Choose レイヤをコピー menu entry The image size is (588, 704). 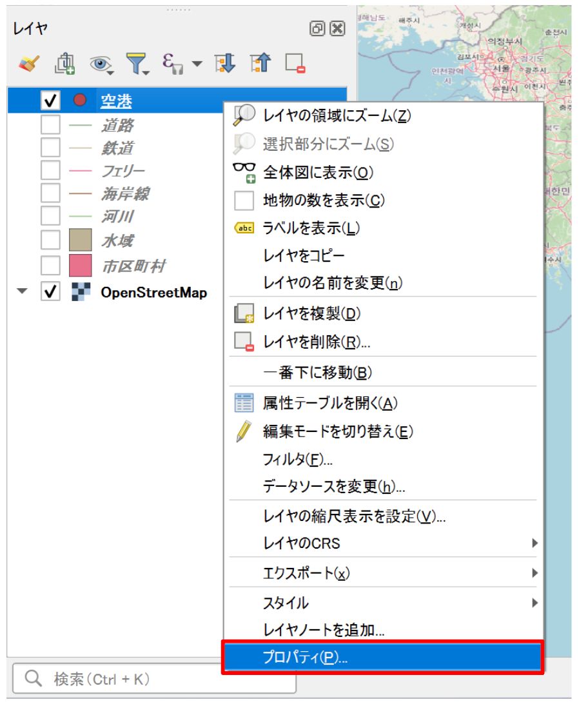point(384,255)
